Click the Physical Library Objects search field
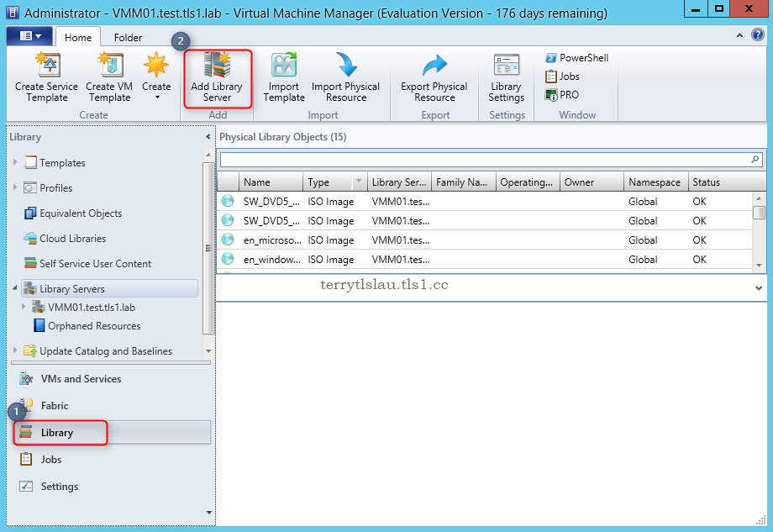The image size is (773, 532). tap(487, 159)
